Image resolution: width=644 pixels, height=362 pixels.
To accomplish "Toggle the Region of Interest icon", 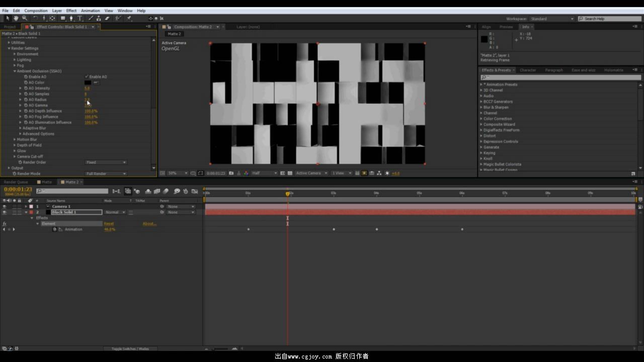I will pos(283,173).
